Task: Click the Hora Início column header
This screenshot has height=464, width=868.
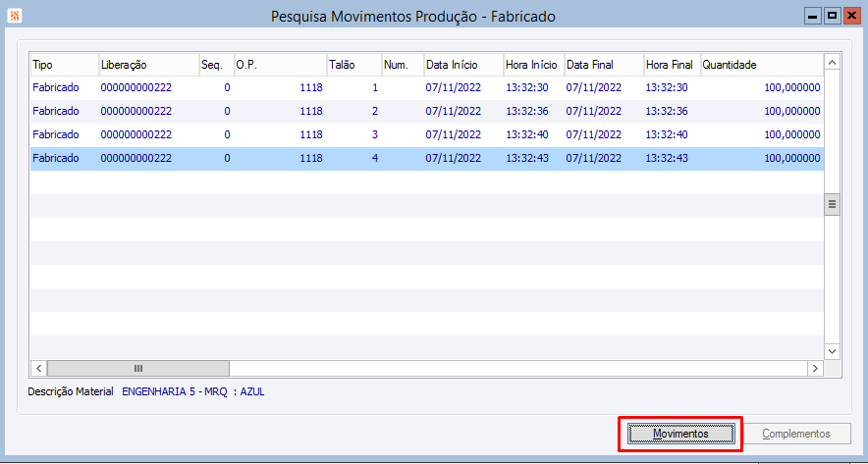Action: tap(533, 65)
